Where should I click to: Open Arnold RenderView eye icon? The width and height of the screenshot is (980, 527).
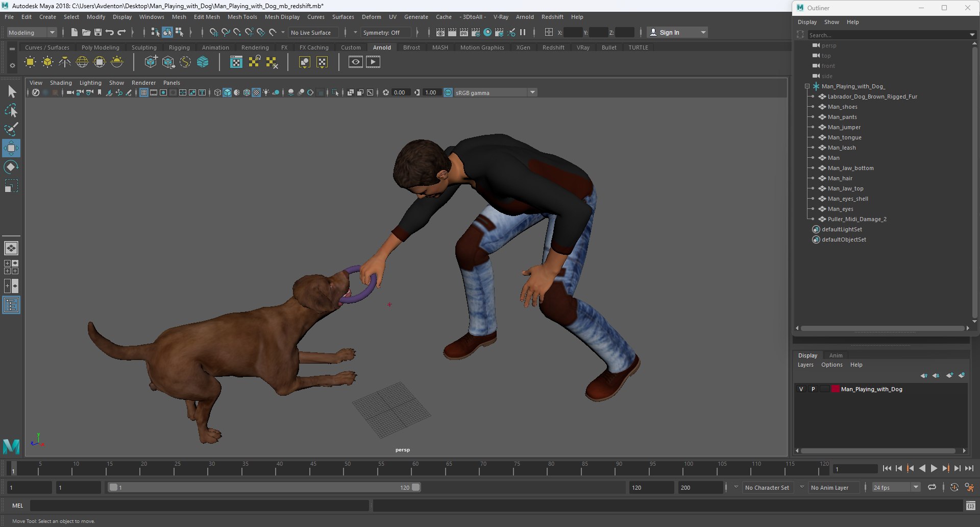(356, 62)
